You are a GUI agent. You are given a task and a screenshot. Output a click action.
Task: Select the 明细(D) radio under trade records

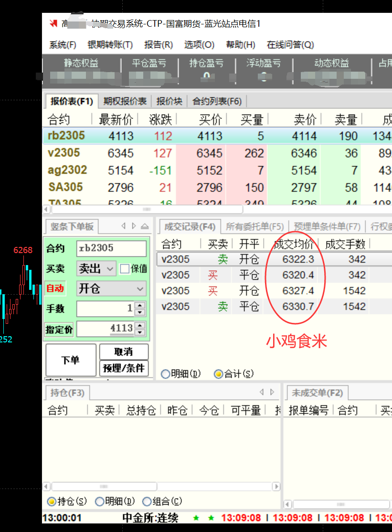pos(166,374)
